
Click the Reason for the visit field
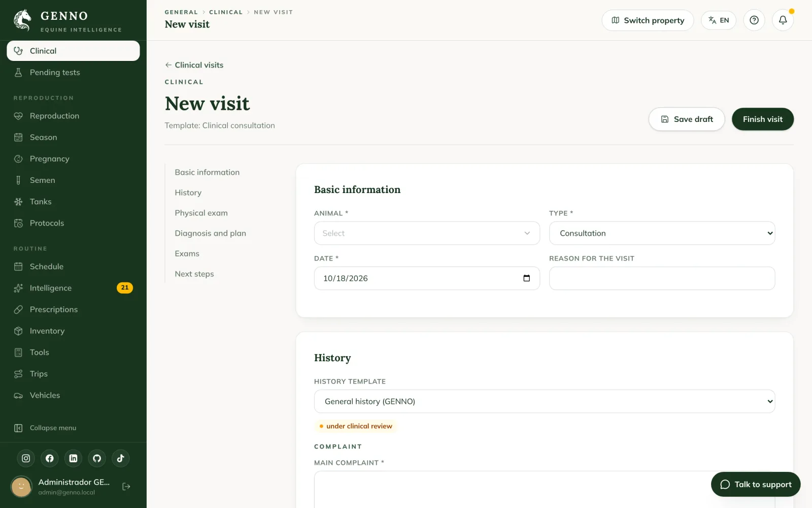click(662, 278)
